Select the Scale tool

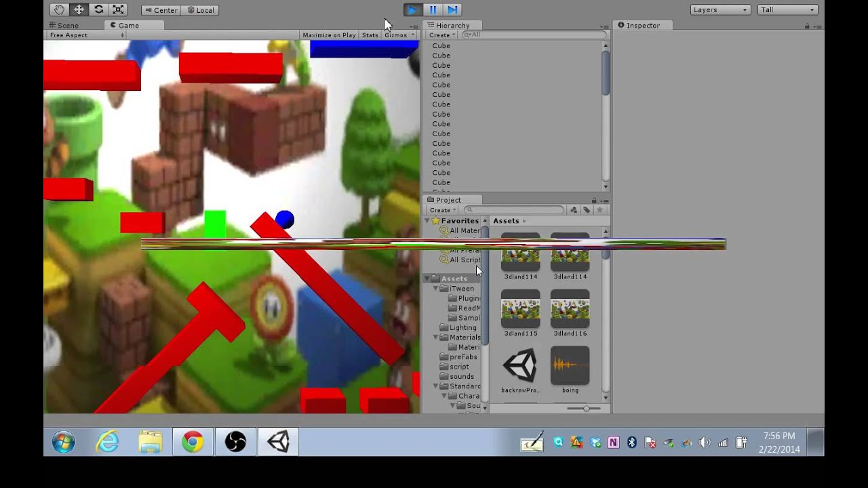pos(118,9)
